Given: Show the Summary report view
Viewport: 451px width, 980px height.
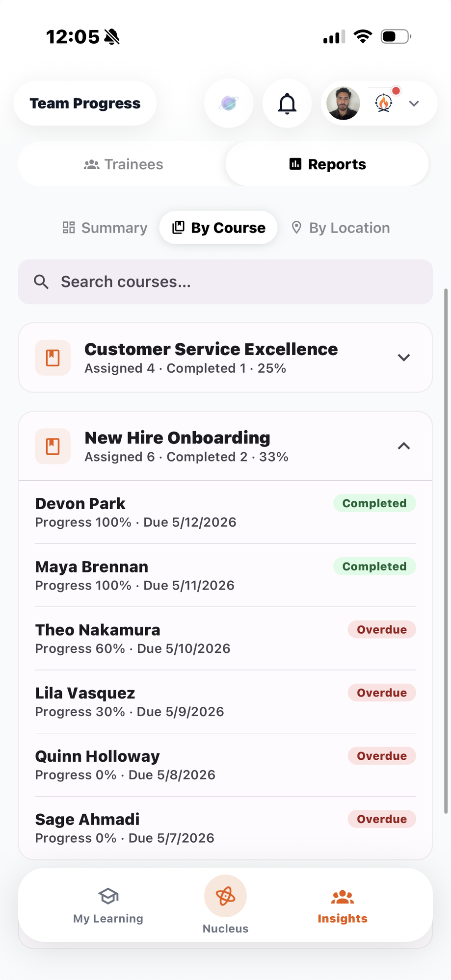Looking at the screenshot, I should pos(105,228).
